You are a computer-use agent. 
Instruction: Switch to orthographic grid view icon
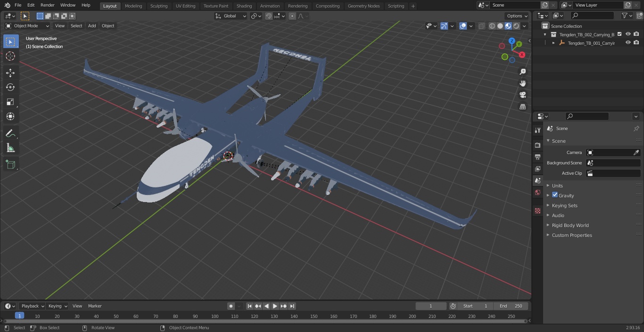tap(523, 106)
